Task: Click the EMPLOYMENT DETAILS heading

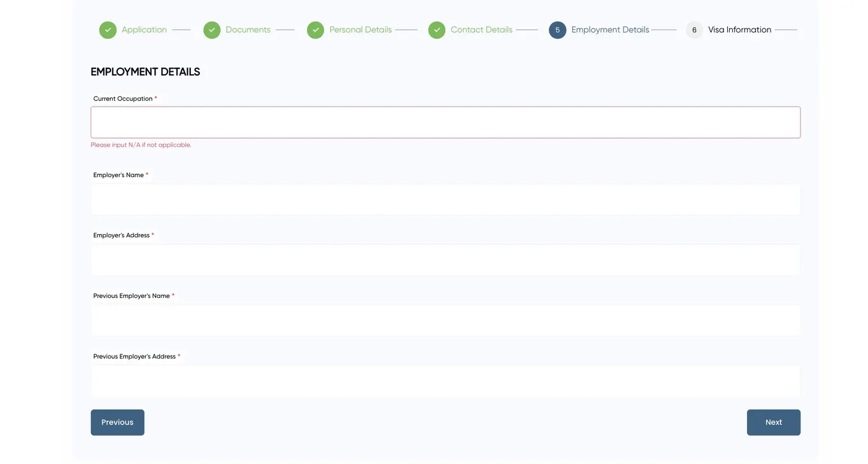Action: click(x=145, y=72)
